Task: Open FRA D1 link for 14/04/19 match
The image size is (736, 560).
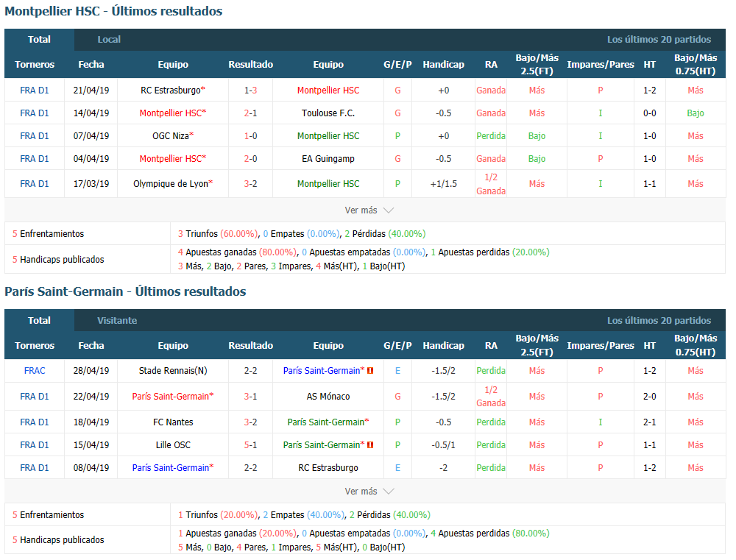Action: 35,113
